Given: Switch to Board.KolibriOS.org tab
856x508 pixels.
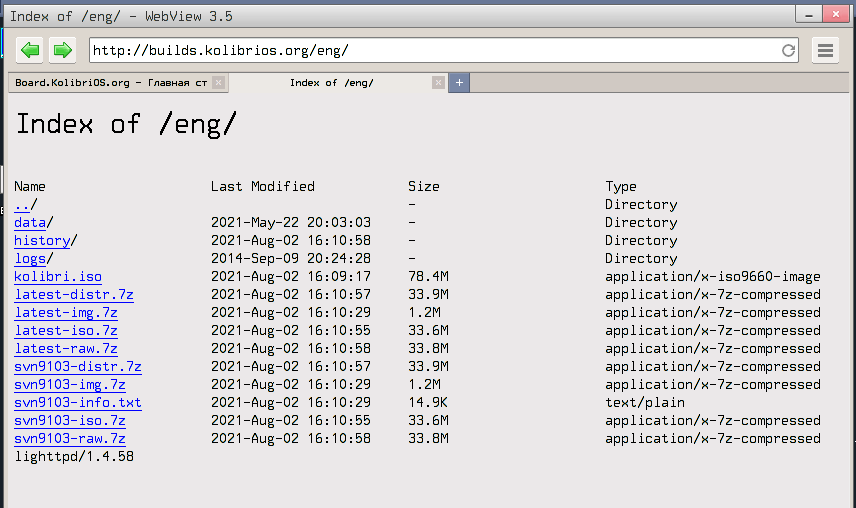Looking at the screenshot, I should pos(110,83).
